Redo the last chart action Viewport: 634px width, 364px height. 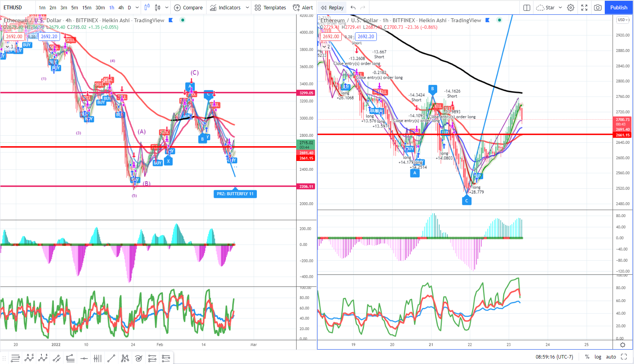pyautogui.click(x=363, y=7)
